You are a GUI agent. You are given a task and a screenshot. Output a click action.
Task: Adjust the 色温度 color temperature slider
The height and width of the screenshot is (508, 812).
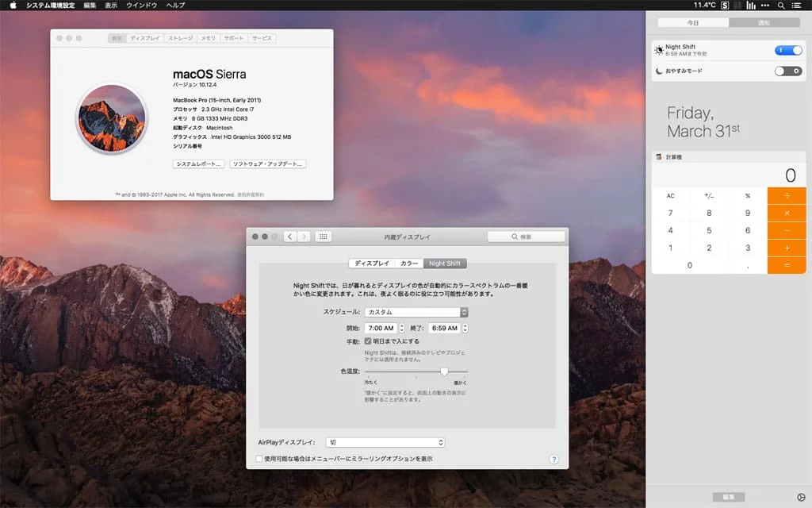pyautogui.click(x=444, y=371)
